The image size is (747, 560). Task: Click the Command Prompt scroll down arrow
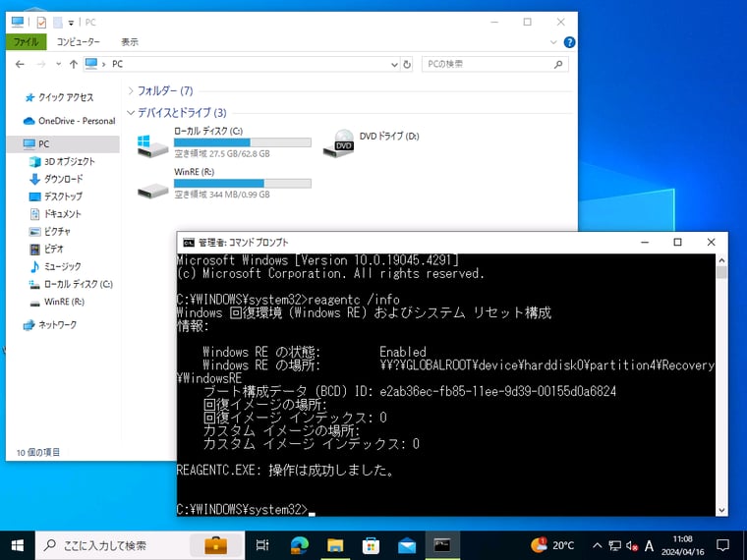click(x=721, y=510)
